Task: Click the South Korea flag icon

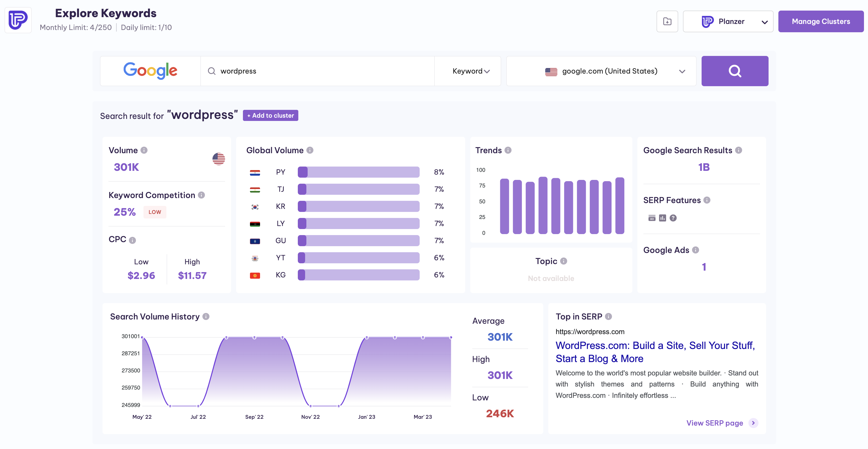Action: (x=255, y=207)
